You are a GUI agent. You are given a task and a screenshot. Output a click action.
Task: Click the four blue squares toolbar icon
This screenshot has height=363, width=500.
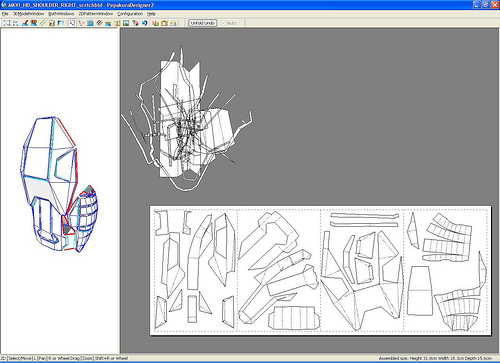click(x=15, y=23)
